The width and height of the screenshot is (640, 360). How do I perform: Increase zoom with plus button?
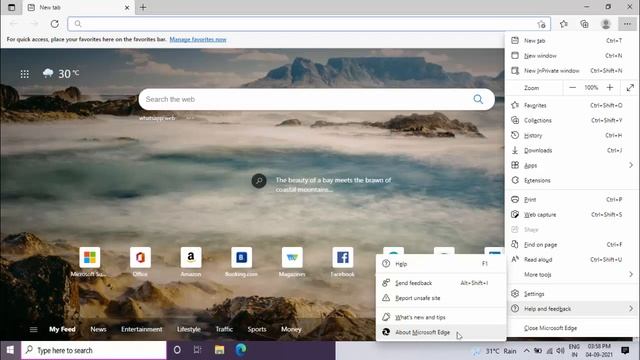coord(610,88)
